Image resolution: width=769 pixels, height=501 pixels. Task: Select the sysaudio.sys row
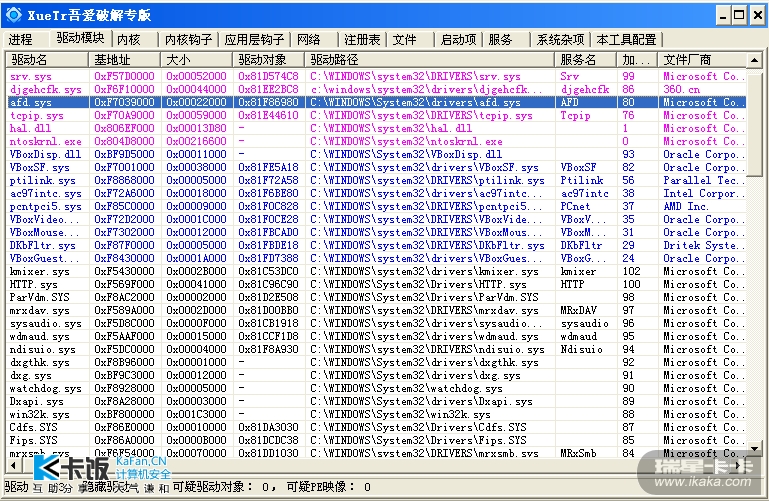pos(376,324)
